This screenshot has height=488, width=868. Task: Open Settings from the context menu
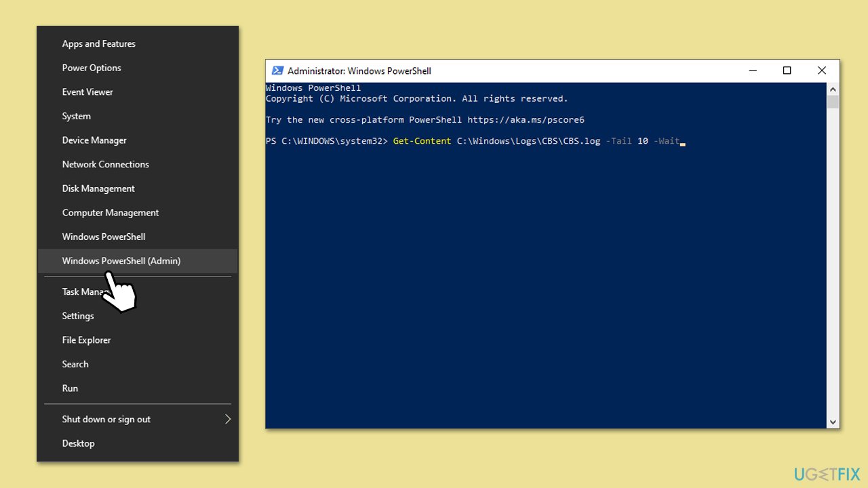(x=78, y=316)
